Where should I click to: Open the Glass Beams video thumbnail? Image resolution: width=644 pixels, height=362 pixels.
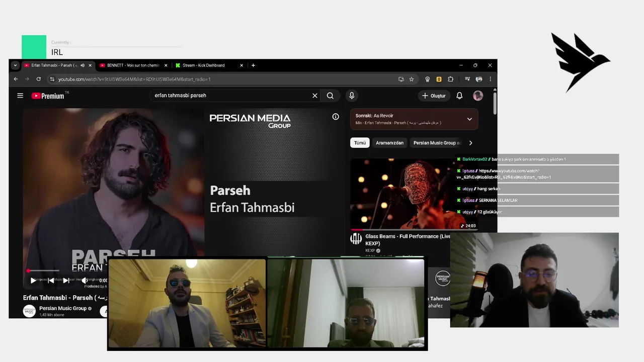click(414, 194)
